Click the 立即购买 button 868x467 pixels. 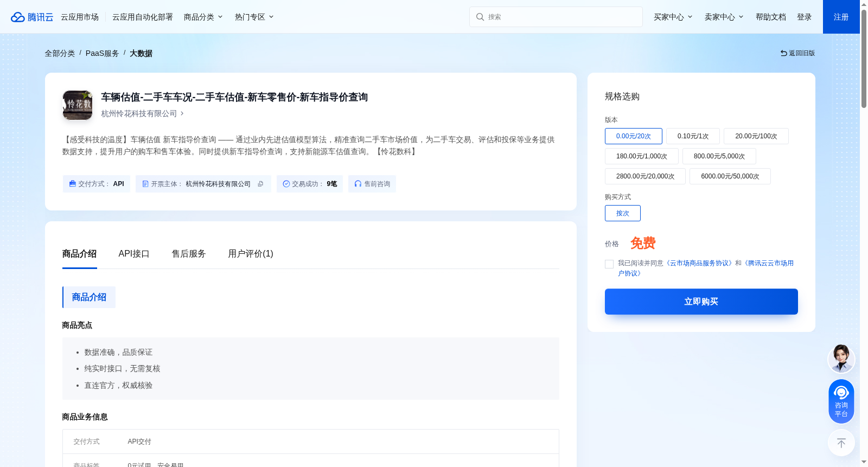(x=701, y=302)
